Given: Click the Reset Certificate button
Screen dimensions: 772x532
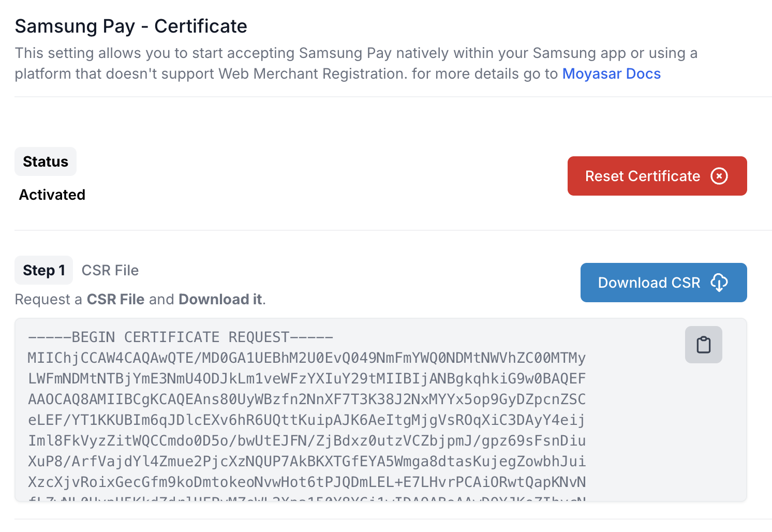Looking at the screenshot, I should click(x=657, y=176).
